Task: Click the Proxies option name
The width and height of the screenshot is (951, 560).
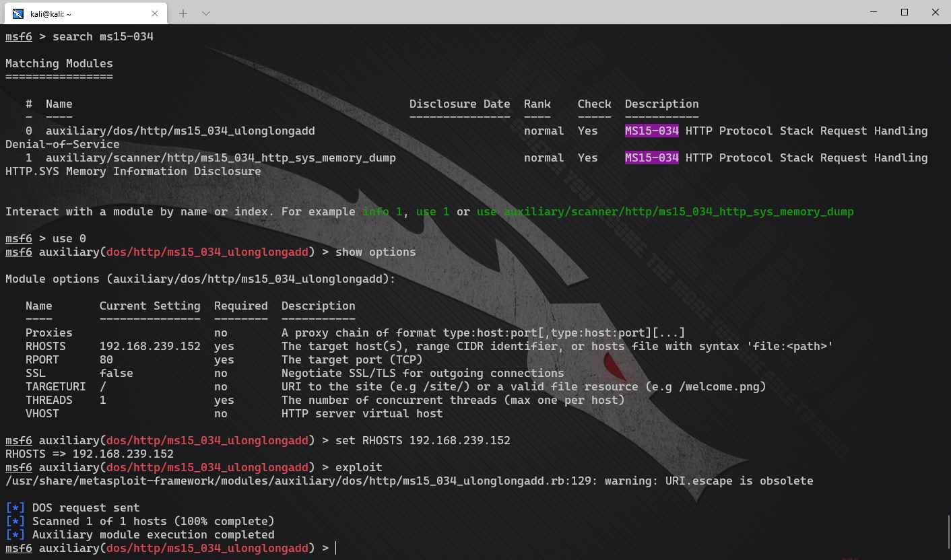Action: (x=49, y=332)
